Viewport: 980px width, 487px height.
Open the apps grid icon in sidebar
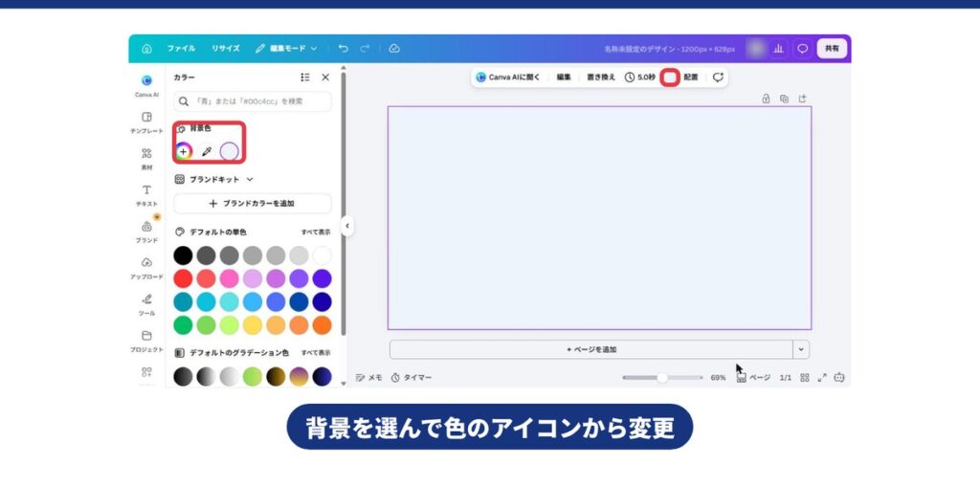click(x=146, y=372)
